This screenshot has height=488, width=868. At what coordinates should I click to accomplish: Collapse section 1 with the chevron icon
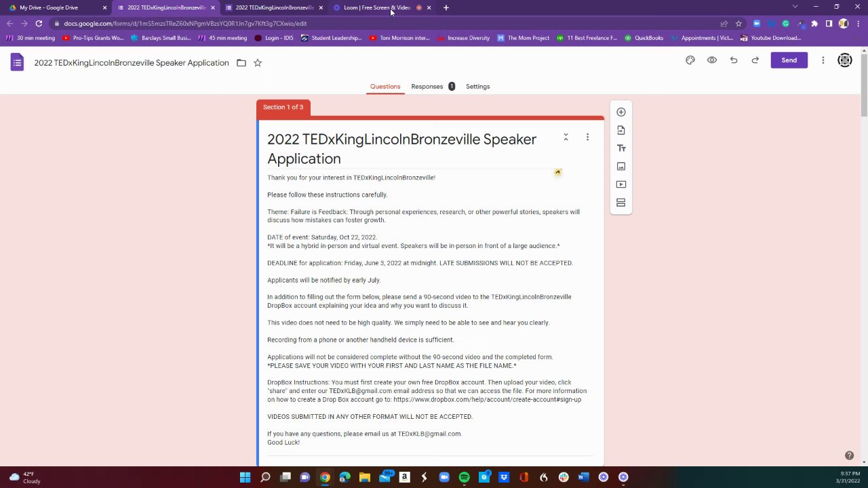pos(566,137)
